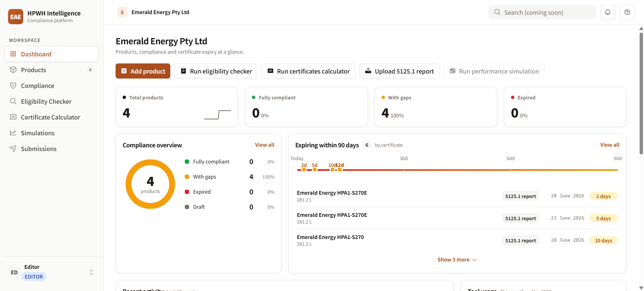Navigate to Simulations
Viewport: 644px width, 291px height.
(x=51, y=133)
